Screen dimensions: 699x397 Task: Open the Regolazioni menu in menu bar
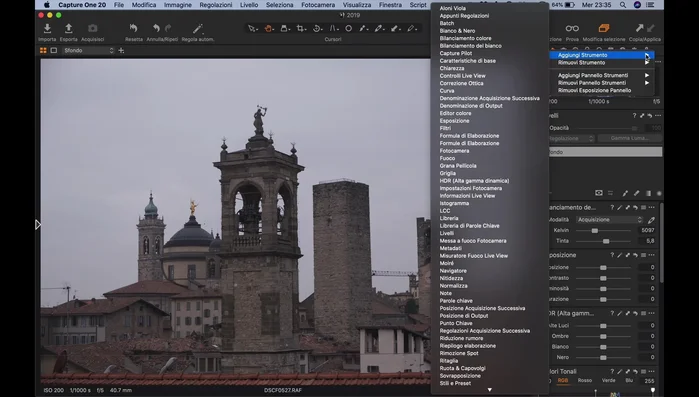coord(216,5)
